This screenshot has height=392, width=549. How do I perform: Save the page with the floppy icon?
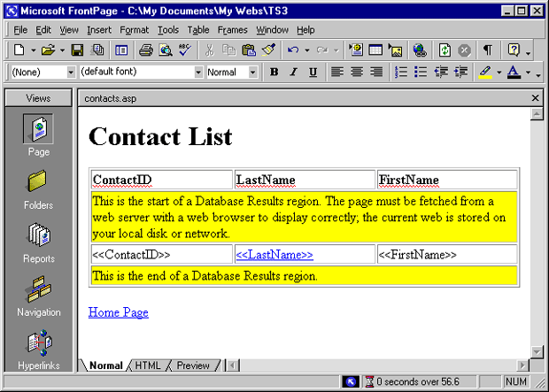77,50
